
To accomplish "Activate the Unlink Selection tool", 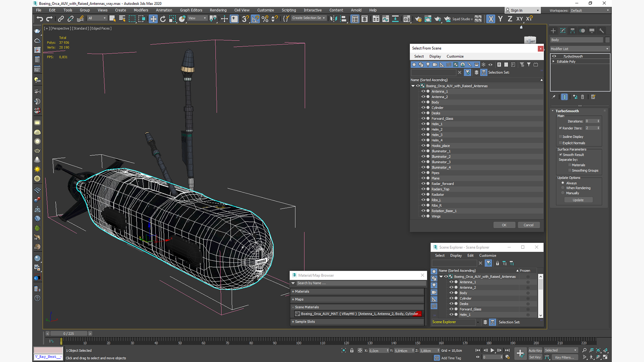I will [70, 19].
